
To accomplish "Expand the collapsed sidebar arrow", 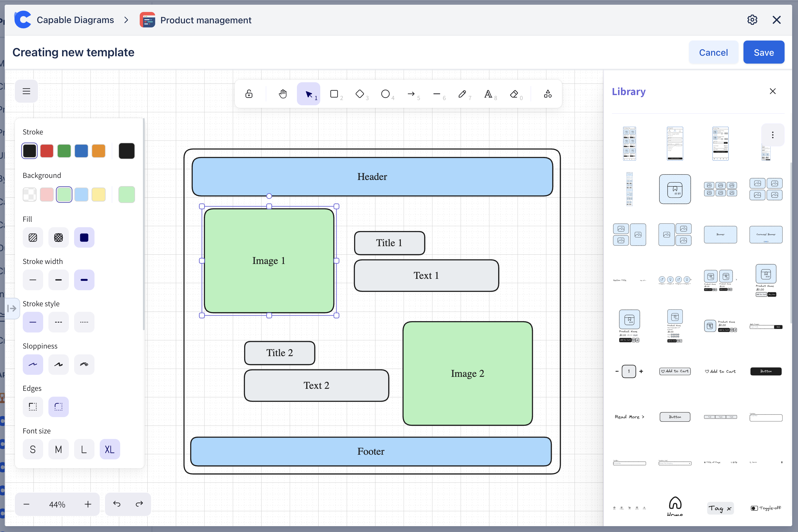I will (x=12, y=308).
